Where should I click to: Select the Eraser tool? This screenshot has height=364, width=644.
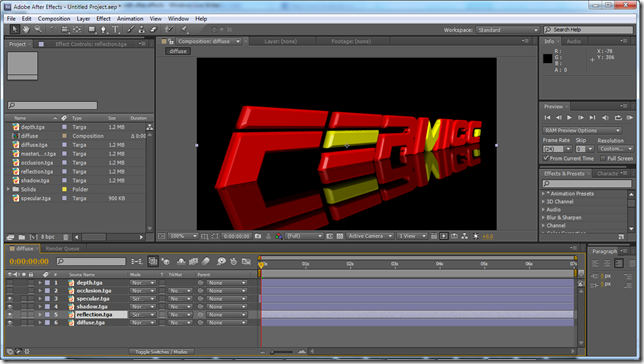click(x=153, y=30)
